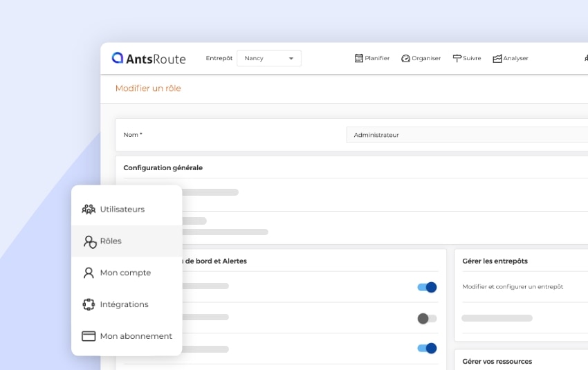The image size is (588, 370).
Task: Disable the first enabled blue toggle
Action: click(x=428, y=287)
